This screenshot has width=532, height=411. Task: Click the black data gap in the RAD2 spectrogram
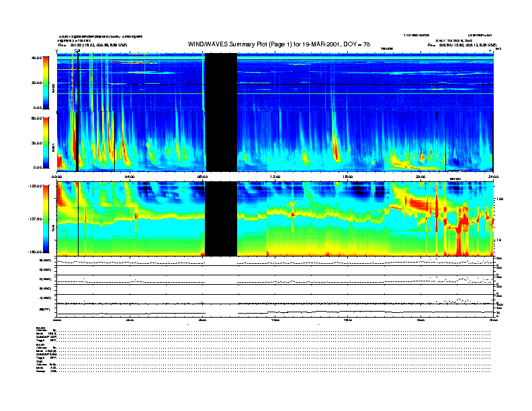[221, 82]
